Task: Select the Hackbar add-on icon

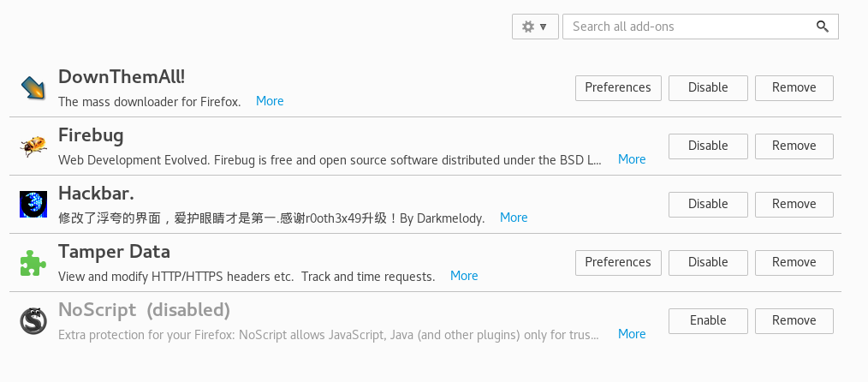Action: pos(33,205)
